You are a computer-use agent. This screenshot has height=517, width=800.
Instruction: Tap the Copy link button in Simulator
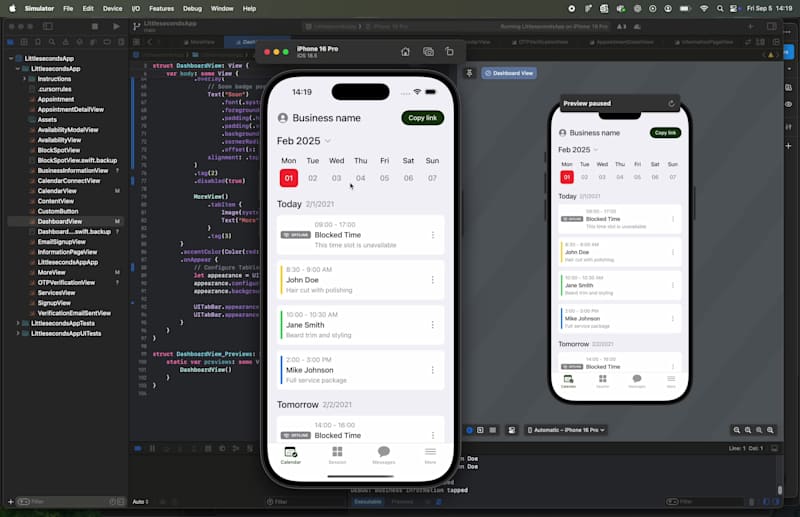click(x=422, y=118)
